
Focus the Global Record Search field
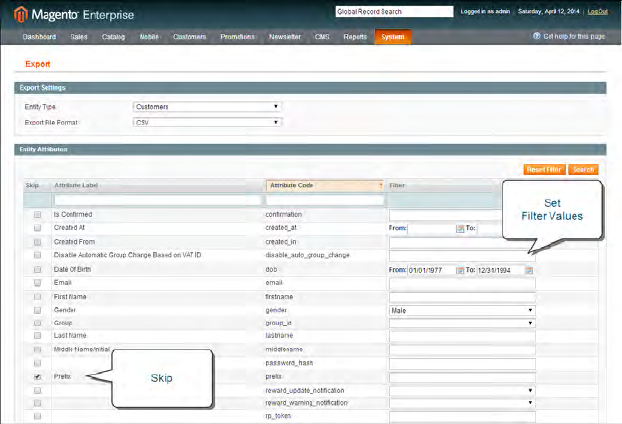point(394,12)
